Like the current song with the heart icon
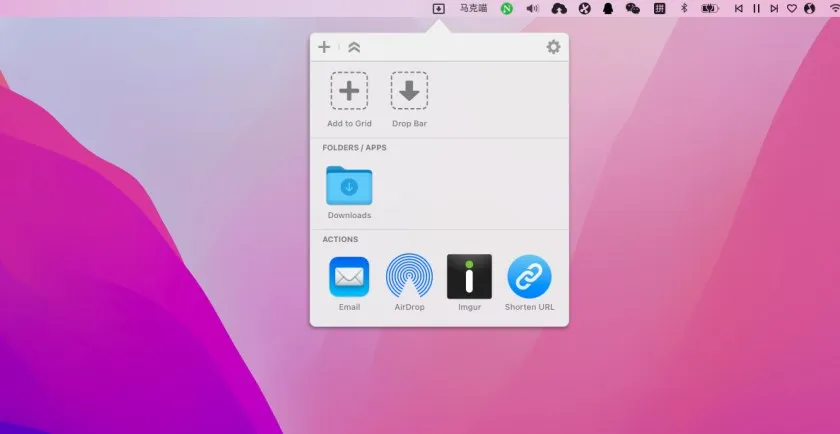The width and height of the screenshot is (840, 434). click(x=792, y=8)
